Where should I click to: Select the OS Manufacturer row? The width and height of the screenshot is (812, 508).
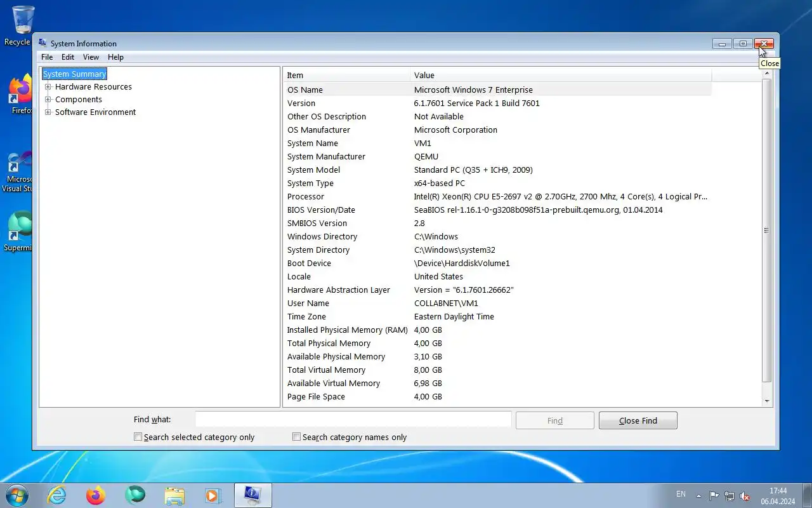pyautogui.click(x=497, y=130)
